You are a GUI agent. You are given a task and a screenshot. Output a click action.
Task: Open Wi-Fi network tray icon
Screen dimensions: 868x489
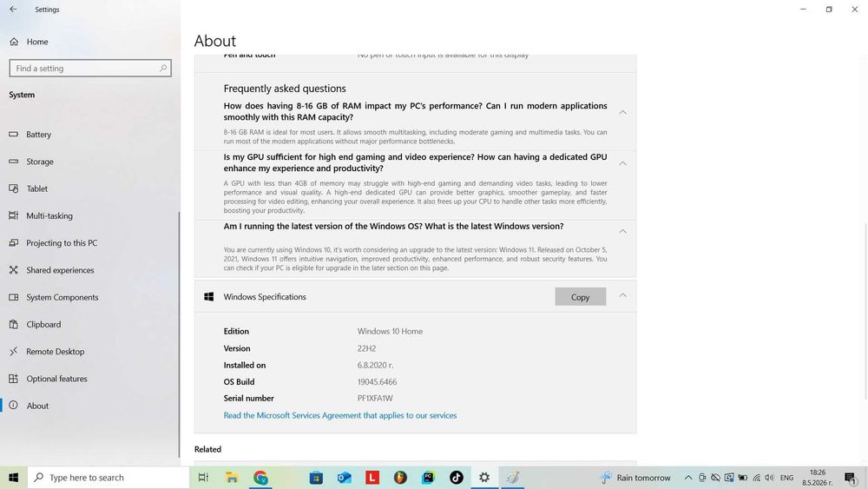[756, 478]
